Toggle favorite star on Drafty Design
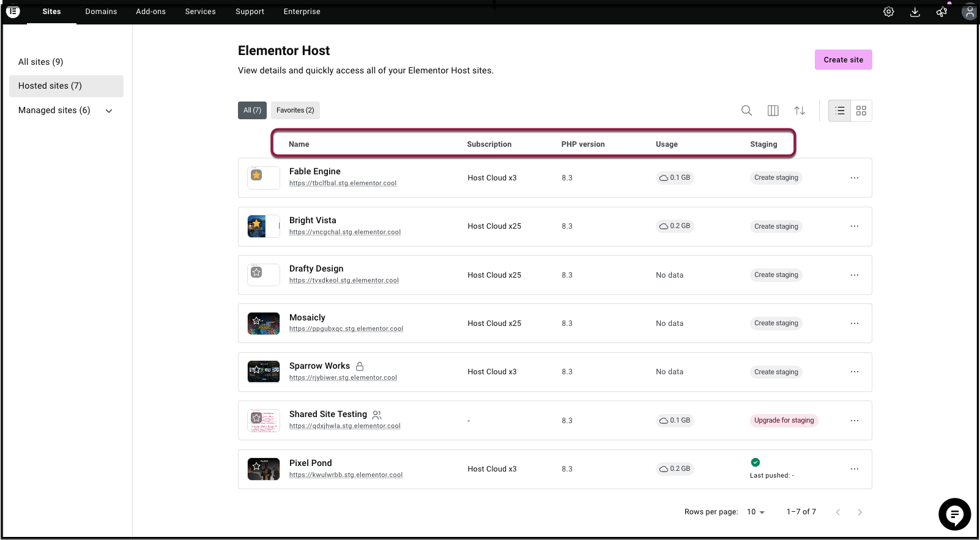The width and height of the screenshot is (980, 540). pyautogui.click(x=257, y=272)
